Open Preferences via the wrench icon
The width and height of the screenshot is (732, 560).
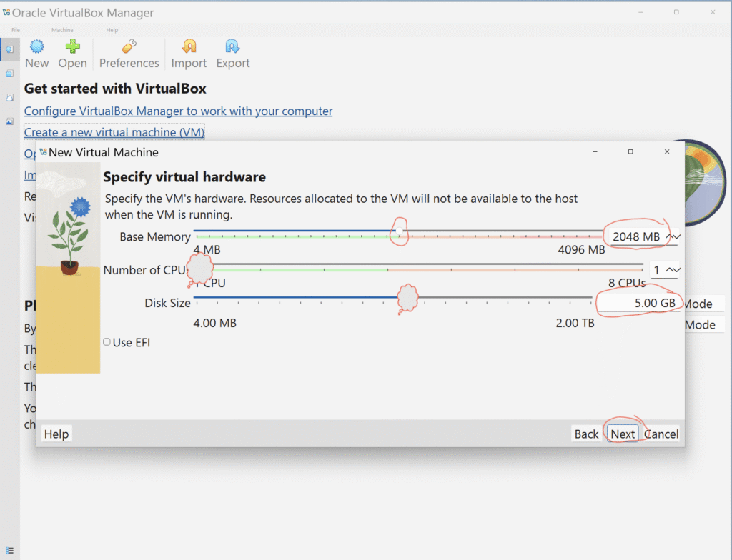coord(129,47)
